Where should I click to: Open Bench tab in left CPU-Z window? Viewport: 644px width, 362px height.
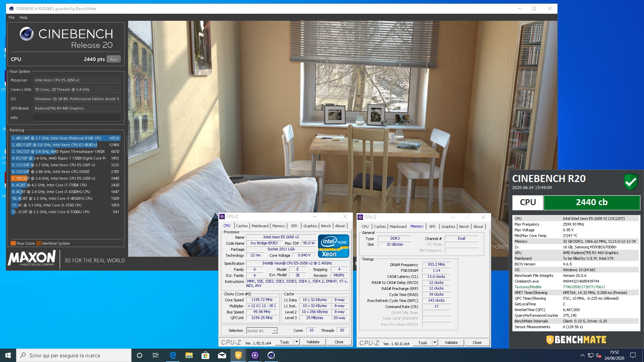[326, 226]
